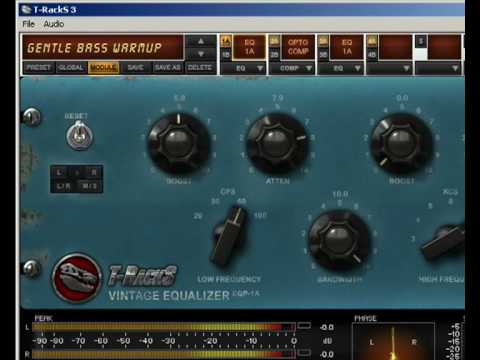Enable slot 2A on button

(x=274, y=41)
